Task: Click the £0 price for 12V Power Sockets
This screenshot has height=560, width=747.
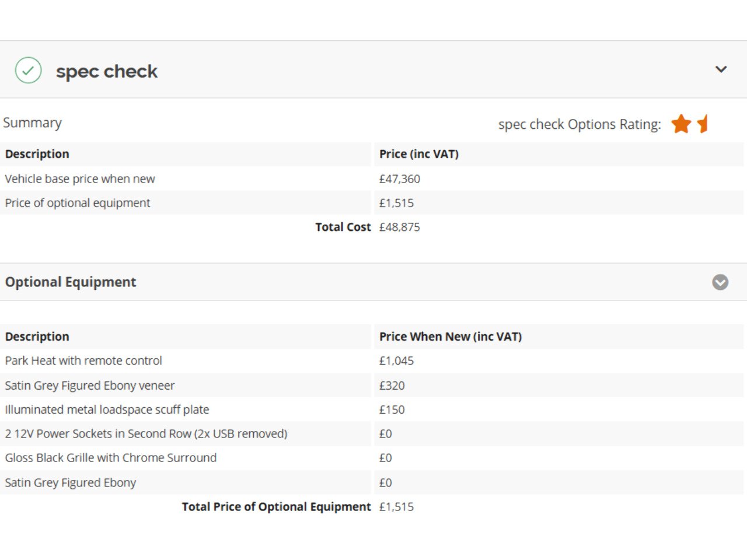Action: pyautogui.click(x=386, y=433)
